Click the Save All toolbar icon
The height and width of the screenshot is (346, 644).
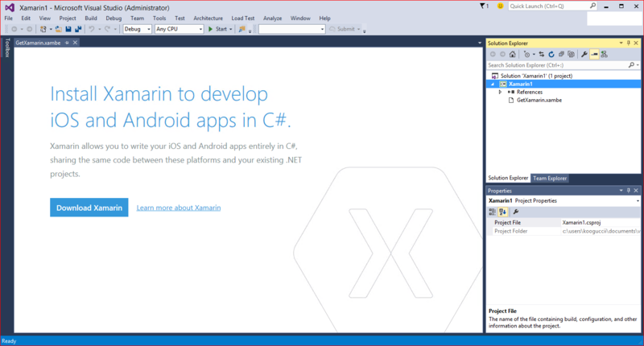tap(78, 29)
